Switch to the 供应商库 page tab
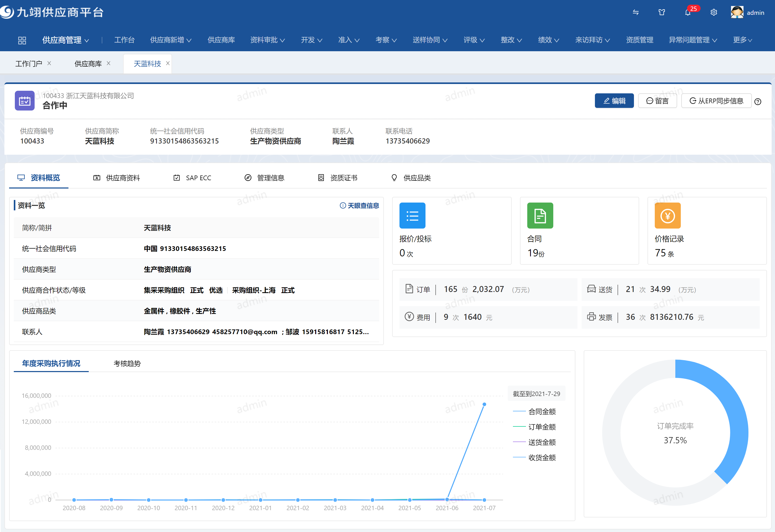This screenshot has height=532, width=775. pyautogui.click(x=88, y=64)
